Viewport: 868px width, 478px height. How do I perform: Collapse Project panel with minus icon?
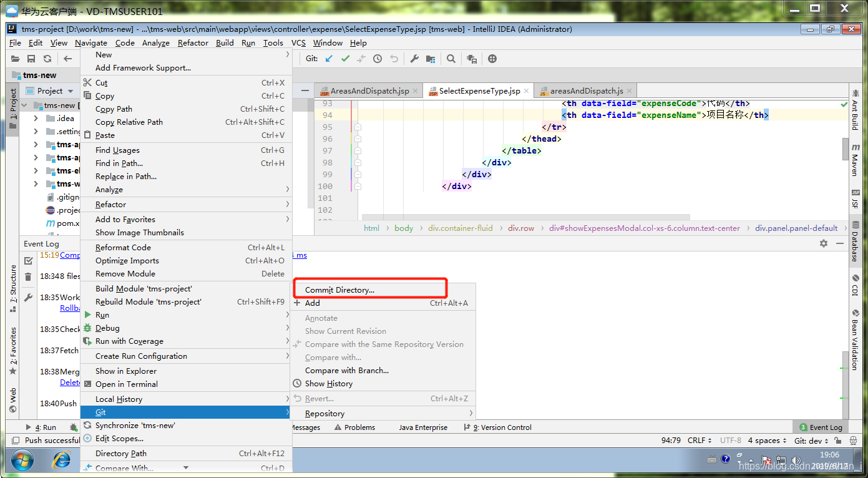coord(305,90)
